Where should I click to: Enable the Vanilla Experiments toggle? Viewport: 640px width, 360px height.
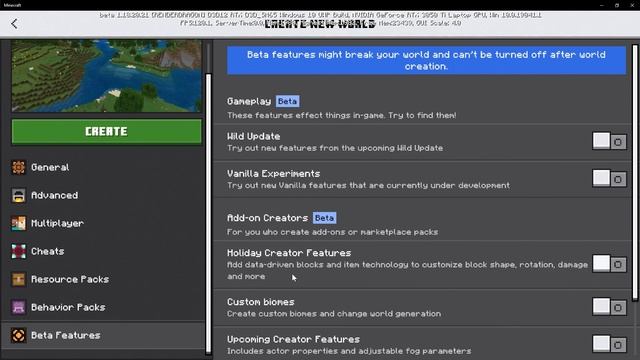point(609,178)
